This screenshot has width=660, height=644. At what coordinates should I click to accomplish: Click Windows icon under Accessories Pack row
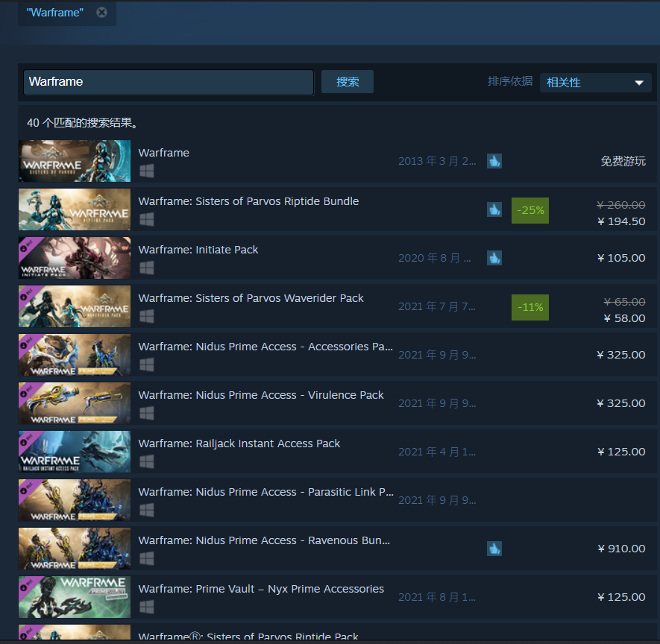pyautogui.click(x=146, y=364)
